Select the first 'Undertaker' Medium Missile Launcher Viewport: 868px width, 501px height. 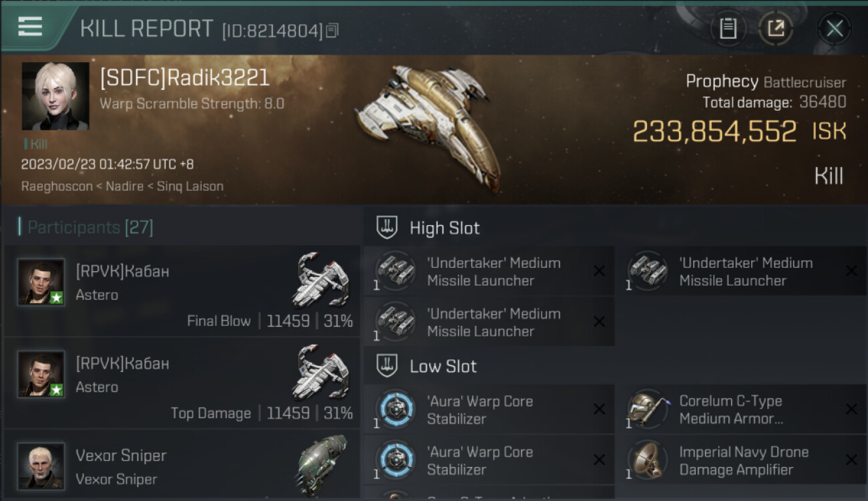point(489,271)
